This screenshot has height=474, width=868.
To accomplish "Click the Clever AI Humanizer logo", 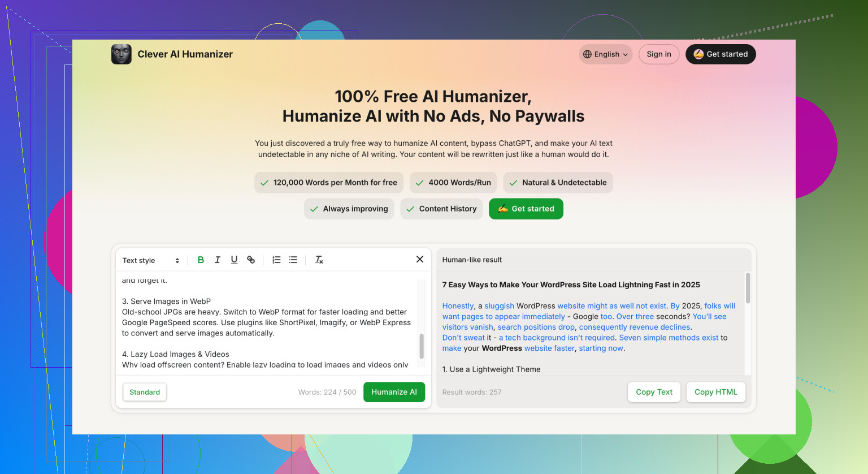I will click(x=121, y=54).
